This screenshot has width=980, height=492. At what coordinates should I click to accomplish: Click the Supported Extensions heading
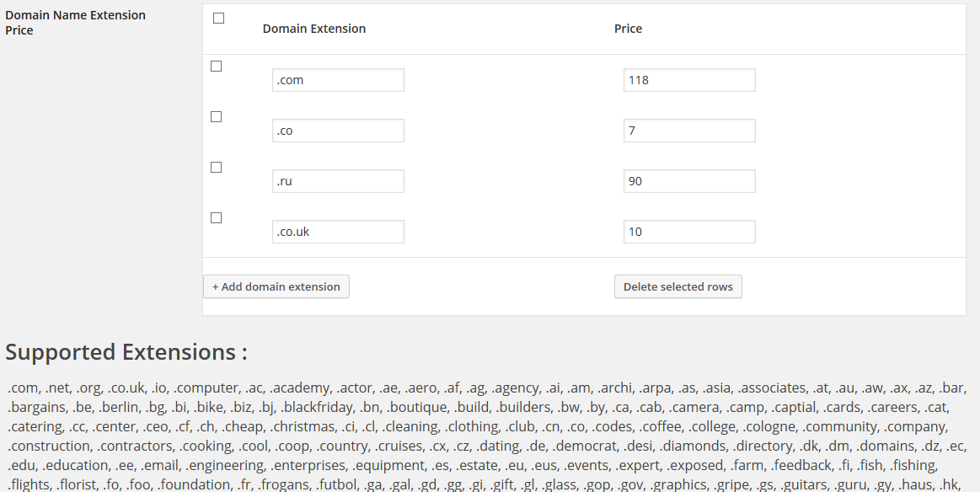click(126, 351)
